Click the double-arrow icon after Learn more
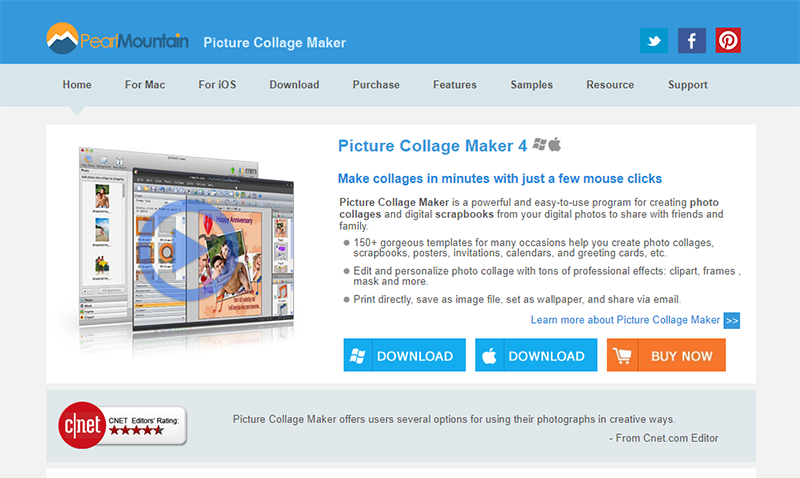This screenshot has height=478, width=800. coord(732,320)
